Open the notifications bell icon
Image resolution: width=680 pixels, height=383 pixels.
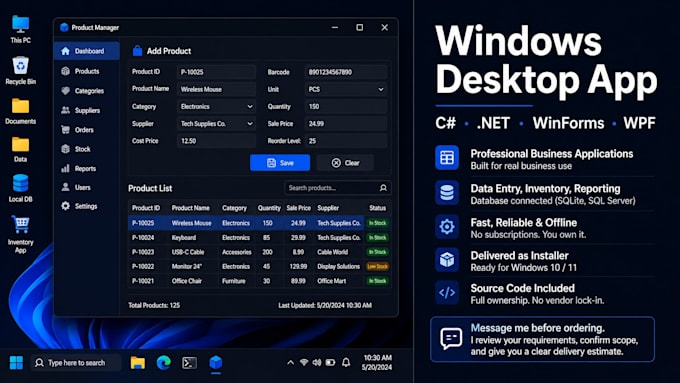346,362
